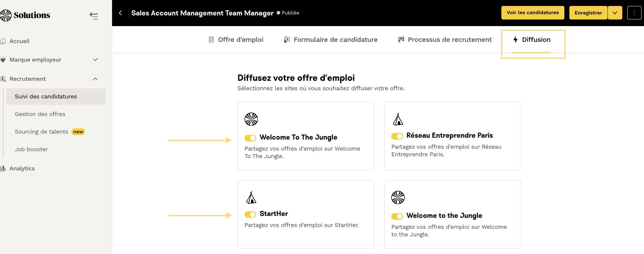Click the Voir les candidatures button
Screen dimensions: 644x254
pyautogui.click(x=533, y=13)
